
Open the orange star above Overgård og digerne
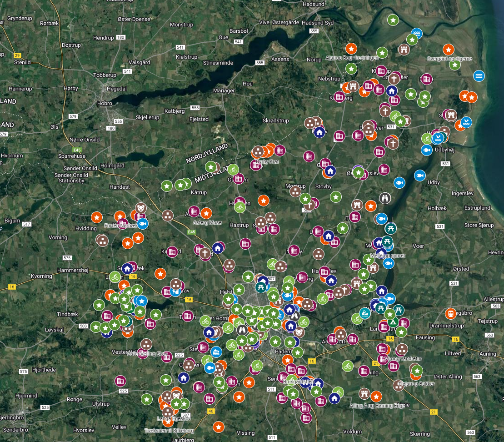448,50
